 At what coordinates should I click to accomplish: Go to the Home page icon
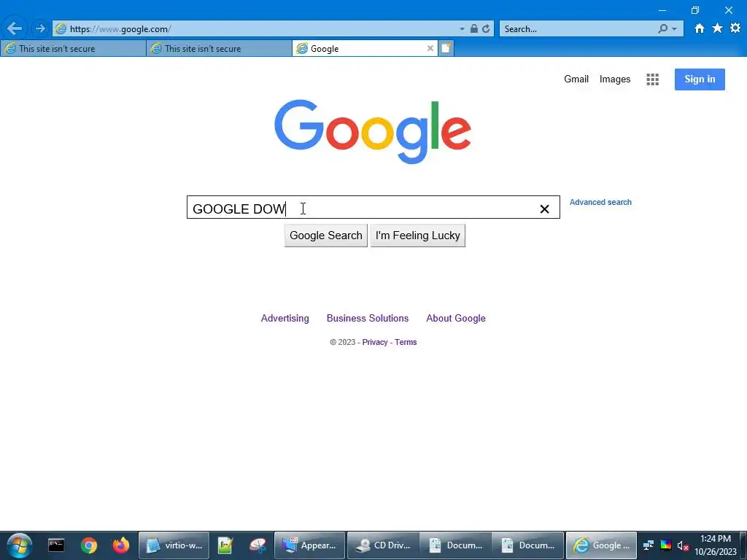pyautogui.click(x=699, y=28)
